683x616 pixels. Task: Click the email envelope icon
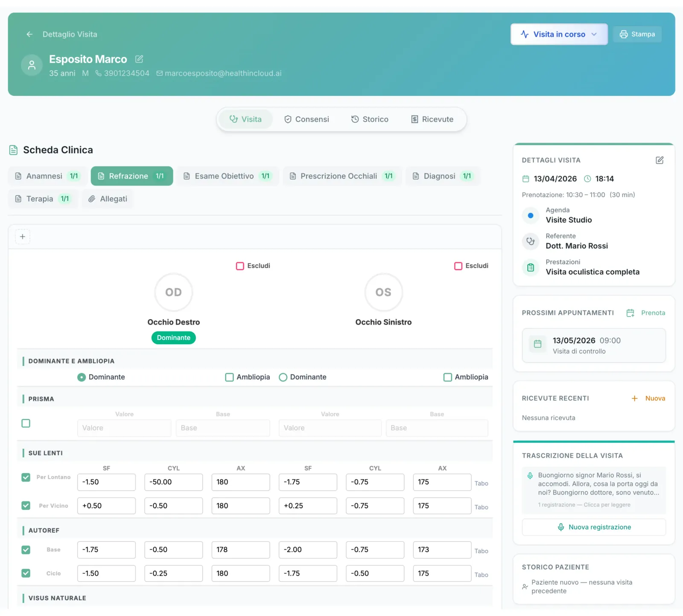click(160, 73)
